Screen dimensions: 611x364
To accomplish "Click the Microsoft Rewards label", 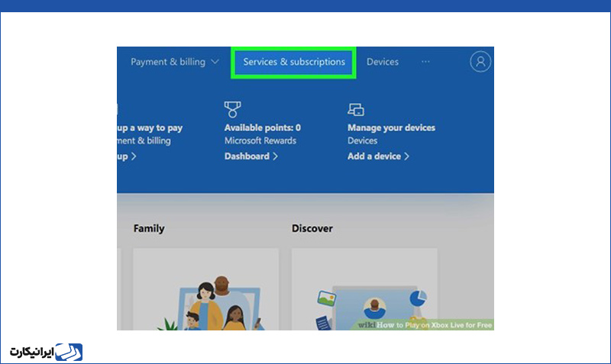I will (260, 140).
